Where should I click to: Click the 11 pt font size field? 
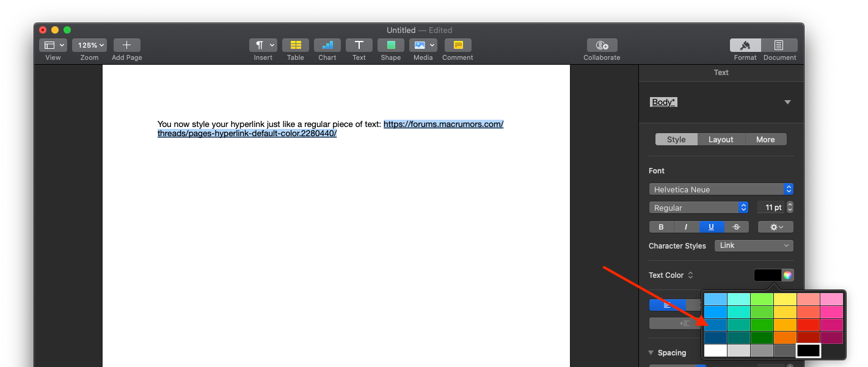pyautogui.click(x=771, y=208)
